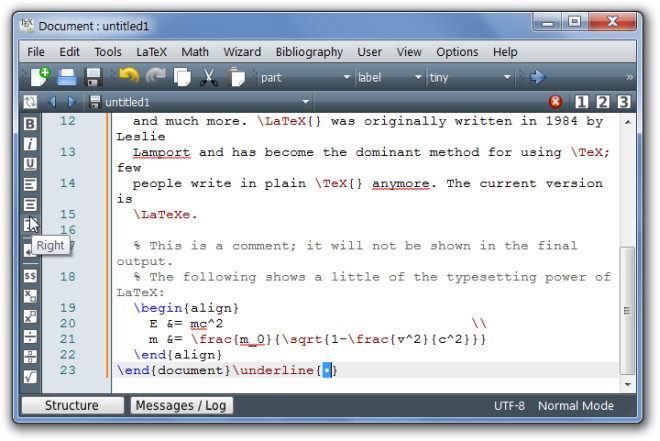Click the editor scrollbar up arrow

(x=628, y=122)
